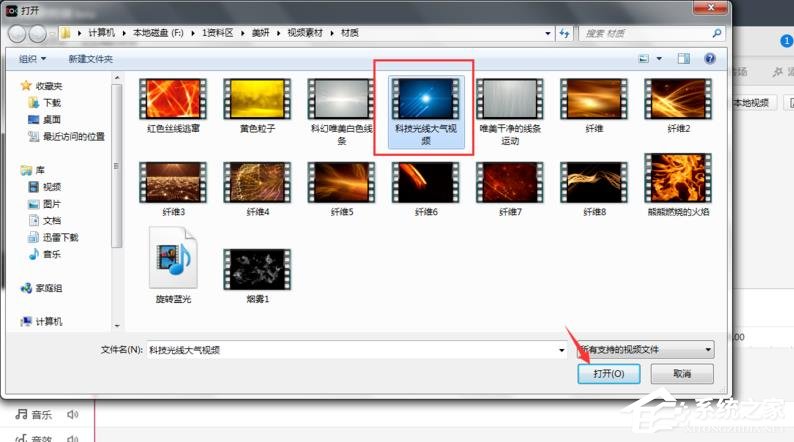Select the 纤维3 video thumbnail

[173, 183]
